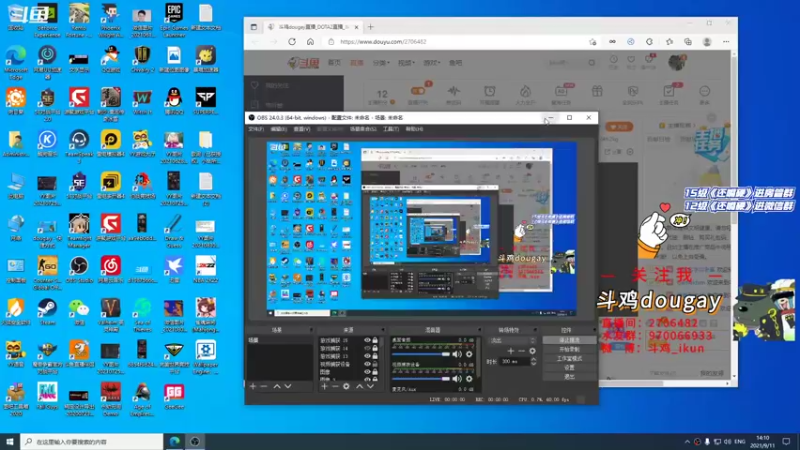This screenshot has width=800, height=450.
Task: Expand Douyu 游戏 games dropdown
Action: tap(431, 63)
